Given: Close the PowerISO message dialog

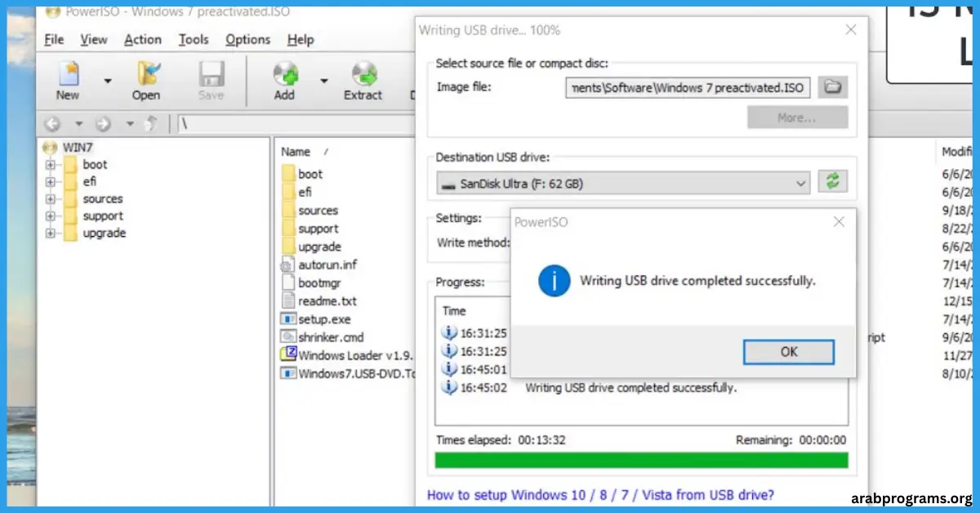Looking at the screenshot, I should point(838,222).
